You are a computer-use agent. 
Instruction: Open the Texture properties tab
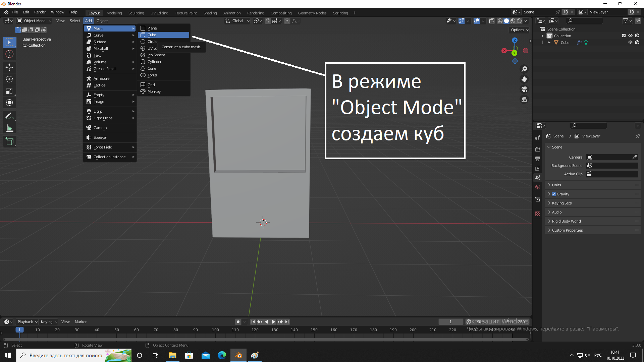[x=538, y=214]
